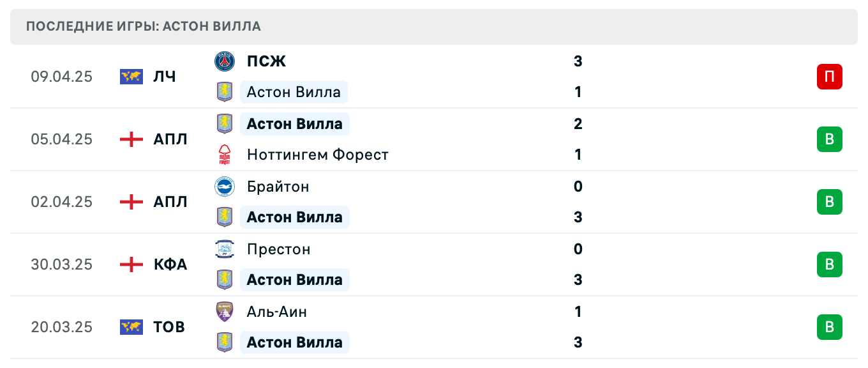Click the highlighted Астон Вилла label in Preston match
Image resolution: width=868 pixels, height=368 pixels.
point(295,279)
